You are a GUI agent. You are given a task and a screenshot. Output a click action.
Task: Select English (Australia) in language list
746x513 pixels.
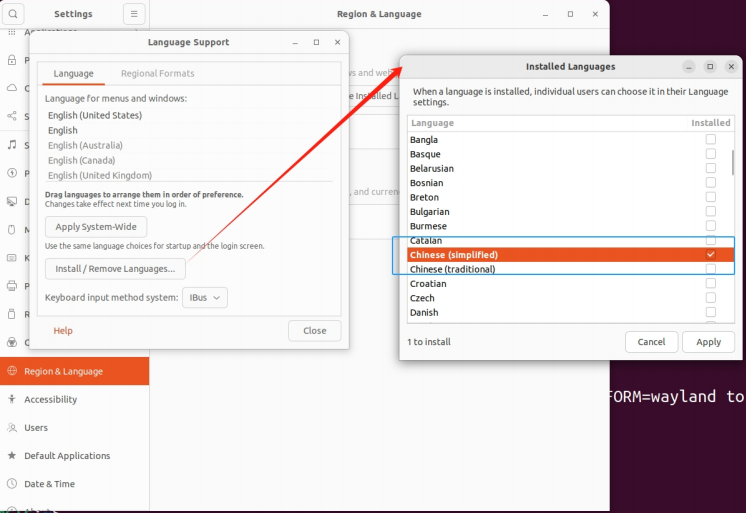tap(189, 145)
